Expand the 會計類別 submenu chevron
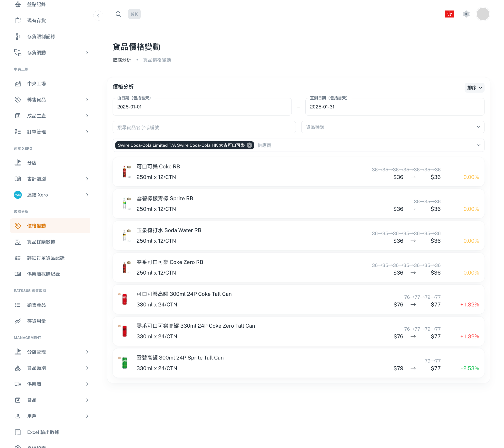This screenshot has height=448, width=504. [87, 179]
